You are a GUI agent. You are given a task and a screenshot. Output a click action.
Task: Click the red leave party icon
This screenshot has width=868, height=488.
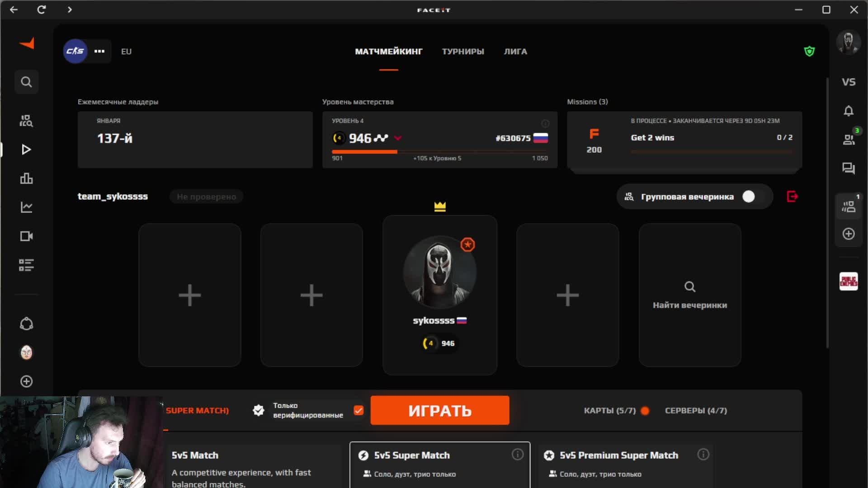coord(792,197)
